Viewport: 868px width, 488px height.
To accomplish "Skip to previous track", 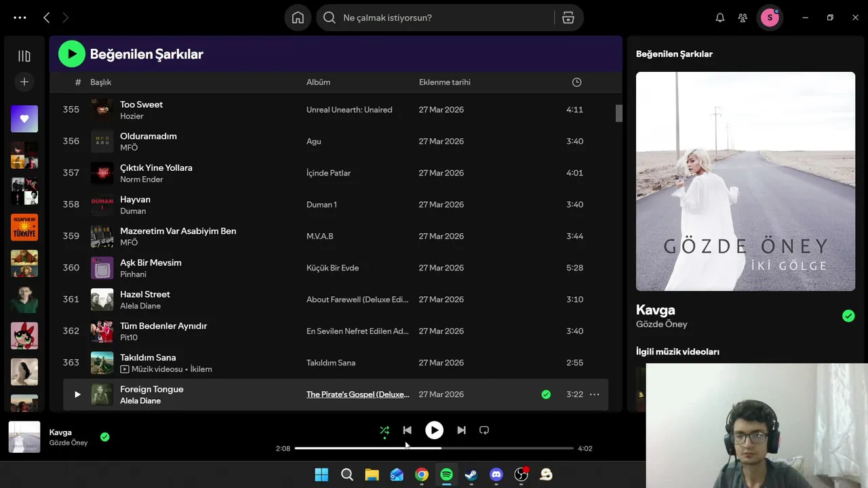I will 407,430.
